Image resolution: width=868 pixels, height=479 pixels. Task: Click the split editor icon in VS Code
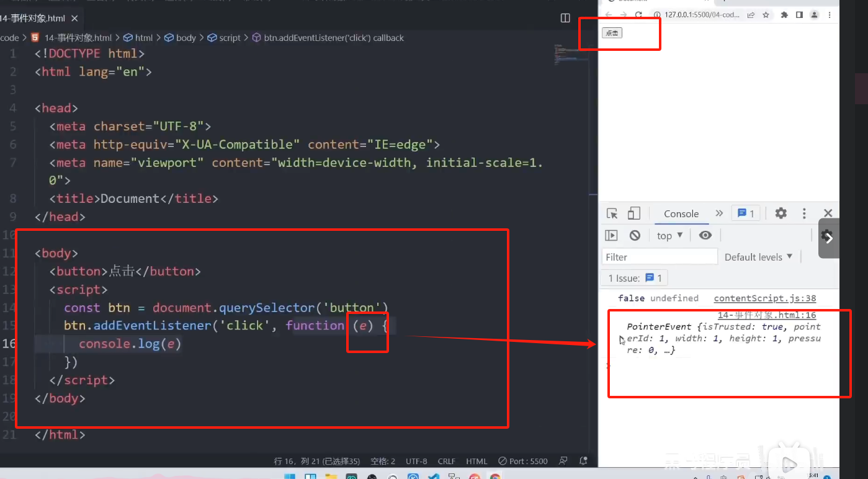click(x=565, y=18)
